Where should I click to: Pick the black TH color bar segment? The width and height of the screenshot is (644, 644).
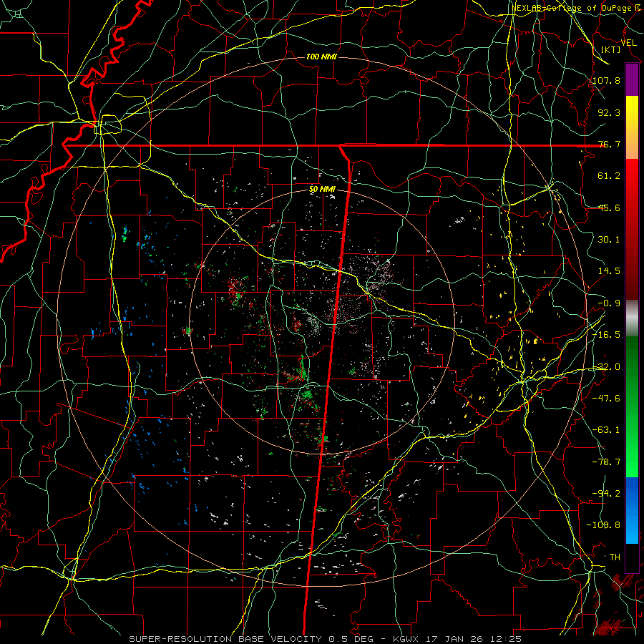pos(632,557)
